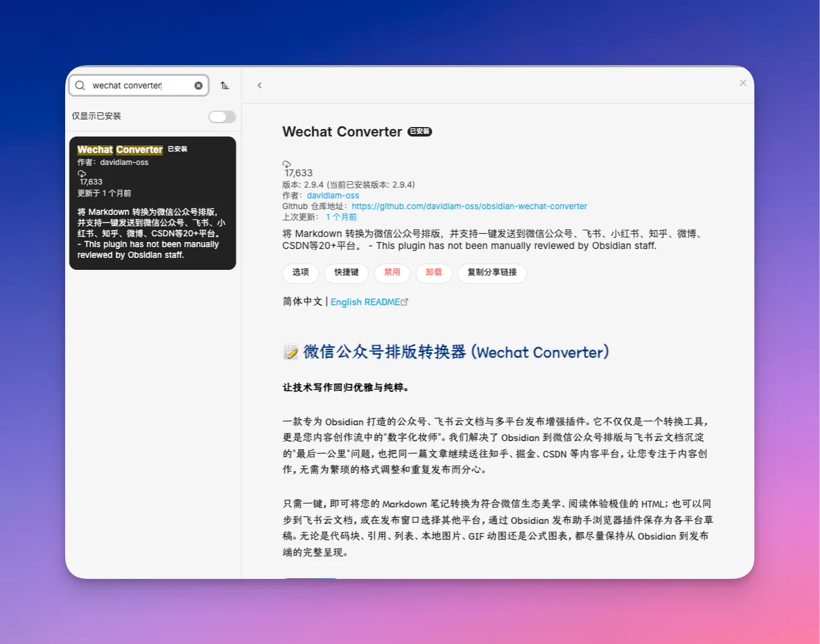Screen dimensions: 820x644
Task: Click the 让技术写作回归优雅与纯粹 tagline
Action: 346,387
